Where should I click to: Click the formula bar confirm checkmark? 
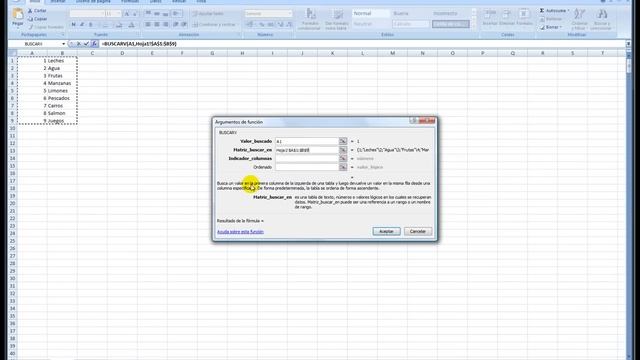[86, 44]
